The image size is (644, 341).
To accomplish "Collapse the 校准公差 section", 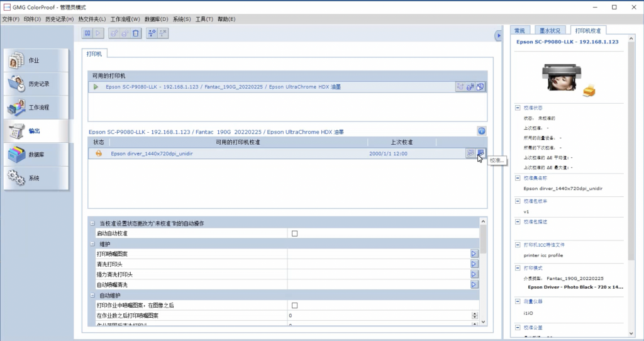I will (x=518, y=327).
